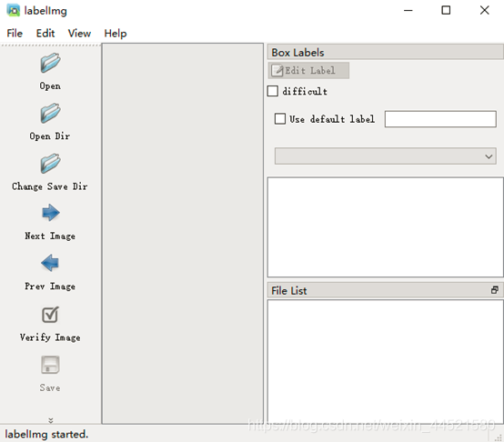Open the File menu
Screen dimensions: 504x442
tap(15, 33)
